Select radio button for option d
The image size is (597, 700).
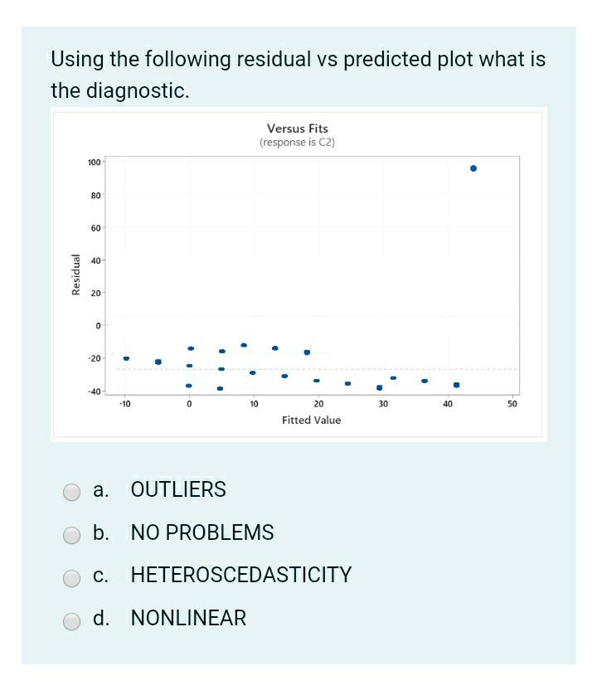click(70, 620)
